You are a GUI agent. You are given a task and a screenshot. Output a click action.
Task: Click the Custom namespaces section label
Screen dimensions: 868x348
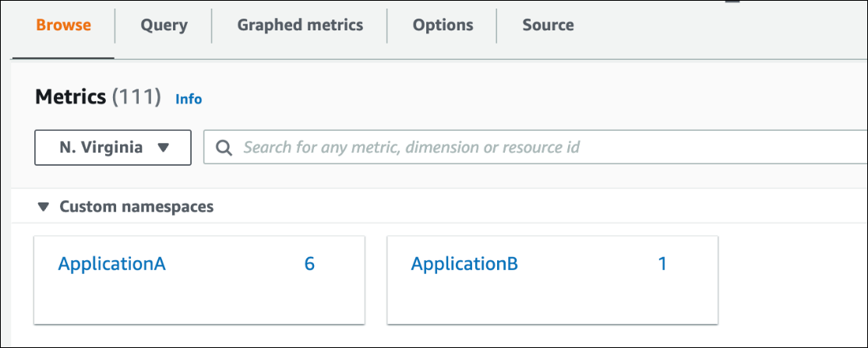coord(136,207)
